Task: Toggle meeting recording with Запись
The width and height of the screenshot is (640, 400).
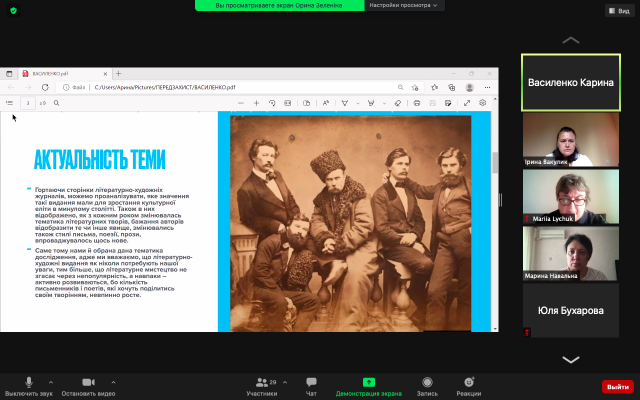Action: (427, 384)
